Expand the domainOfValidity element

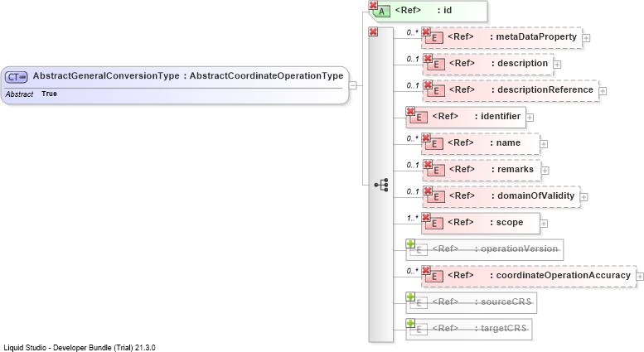584,197
